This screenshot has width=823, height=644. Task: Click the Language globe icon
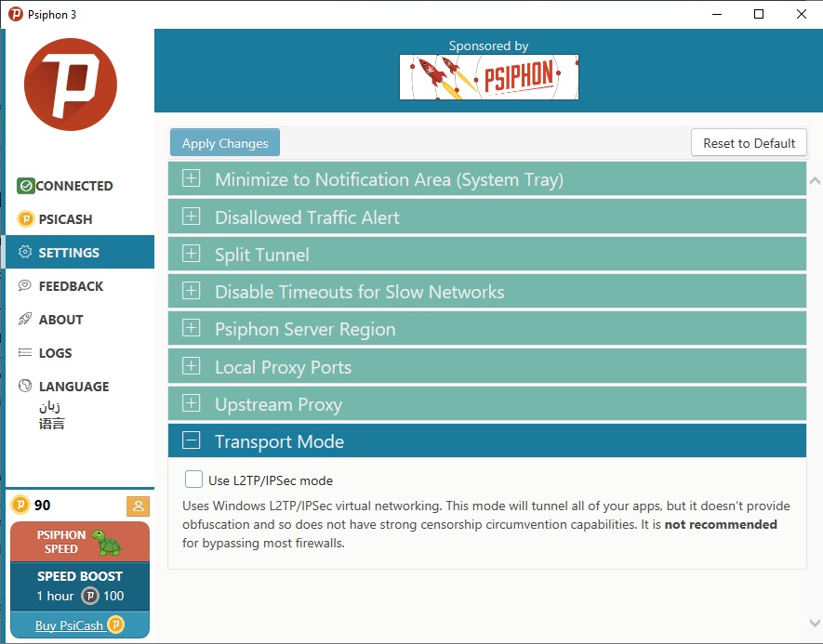(25, 386)
